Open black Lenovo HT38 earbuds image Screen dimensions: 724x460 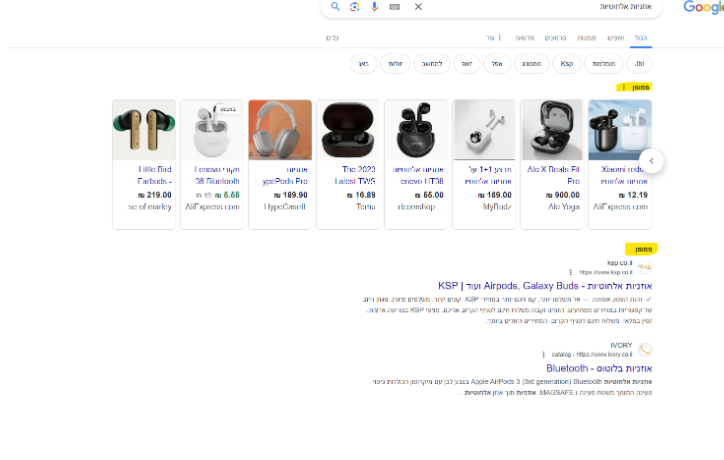[416, 130]
